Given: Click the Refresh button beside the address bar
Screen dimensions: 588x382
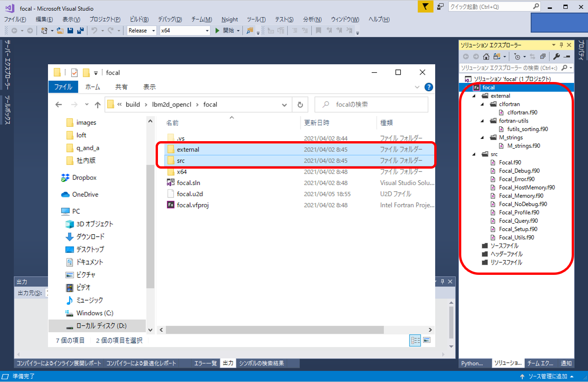Looking at the screenshot, I should [300, 105].
